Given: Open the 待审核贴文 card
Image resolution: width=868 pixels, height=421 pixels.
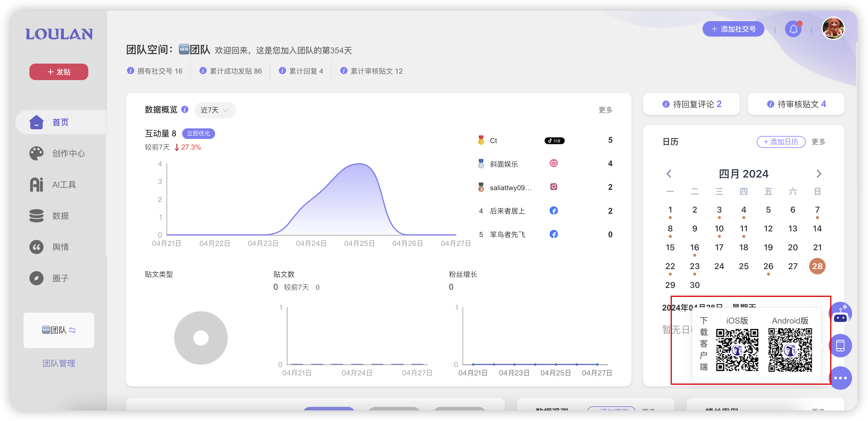Looking at the screenshot, I should 796,104.
